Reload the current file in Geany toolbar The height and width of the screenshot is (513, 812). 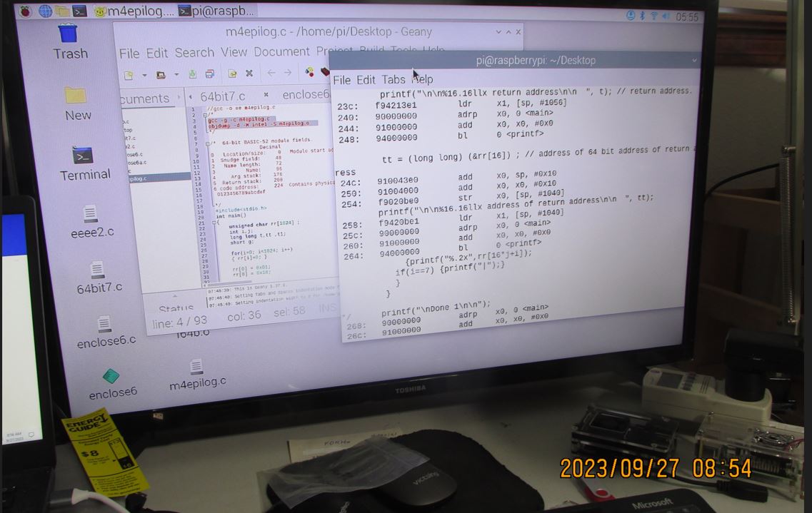pyautogui.click(x=232, y=73)
